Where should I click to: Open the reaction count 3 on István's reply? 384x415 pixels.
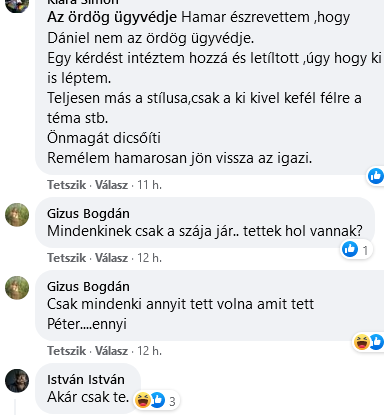172,401
